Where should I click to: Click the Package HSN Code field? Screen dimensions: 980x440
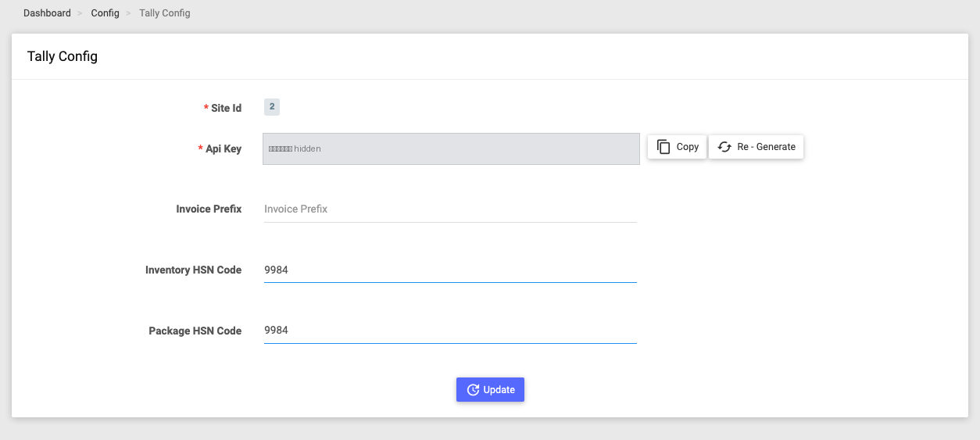[x=450, y=331]
